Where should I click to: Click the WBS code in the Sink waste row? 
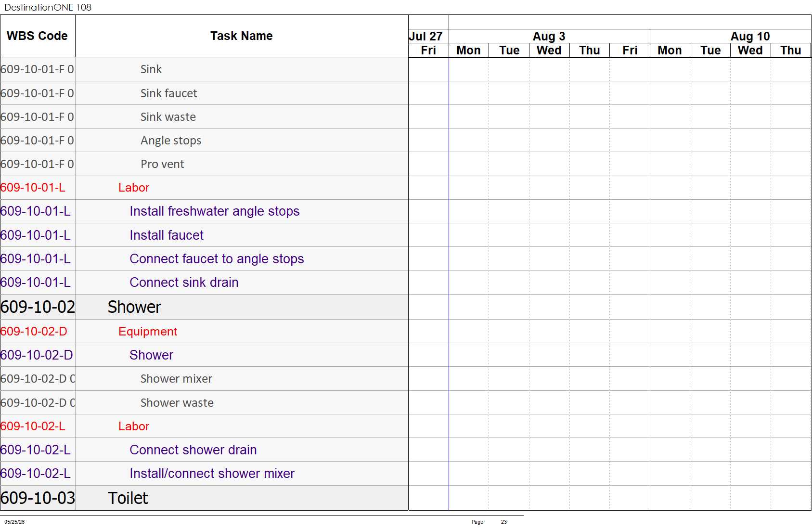click(38, 117)
